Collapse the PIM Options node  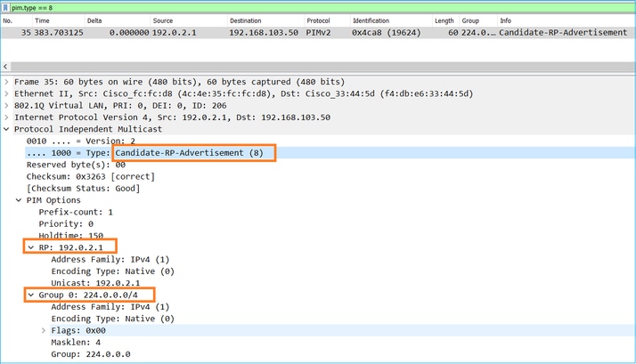(19, 200)
